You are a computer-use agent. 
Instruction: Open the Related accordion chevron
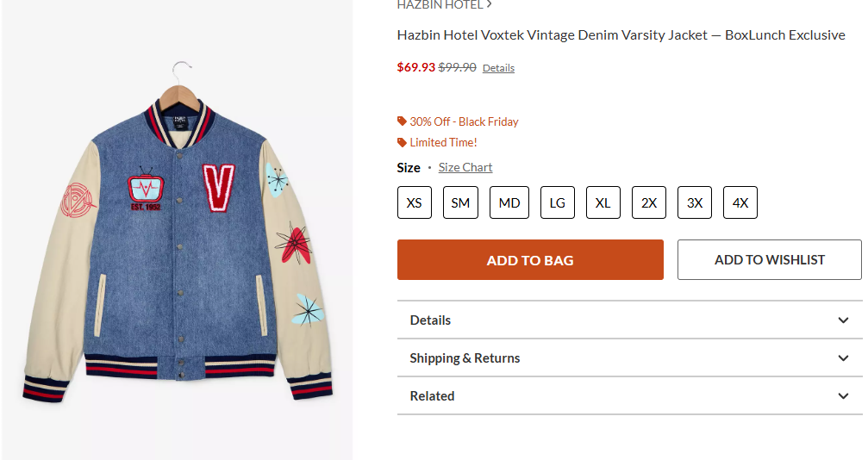(843, 396)
